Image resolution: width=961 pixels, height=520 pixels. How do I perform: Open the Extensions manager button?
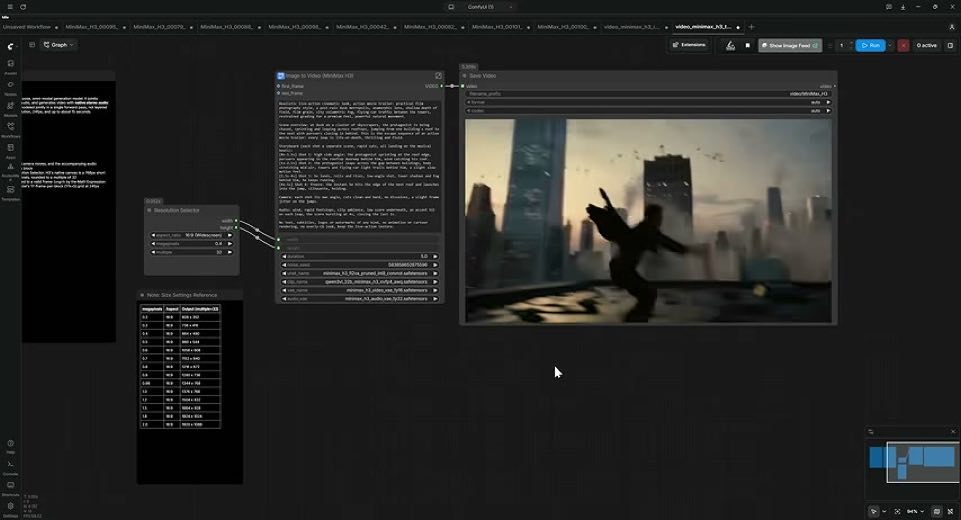(x=689, y=45)
